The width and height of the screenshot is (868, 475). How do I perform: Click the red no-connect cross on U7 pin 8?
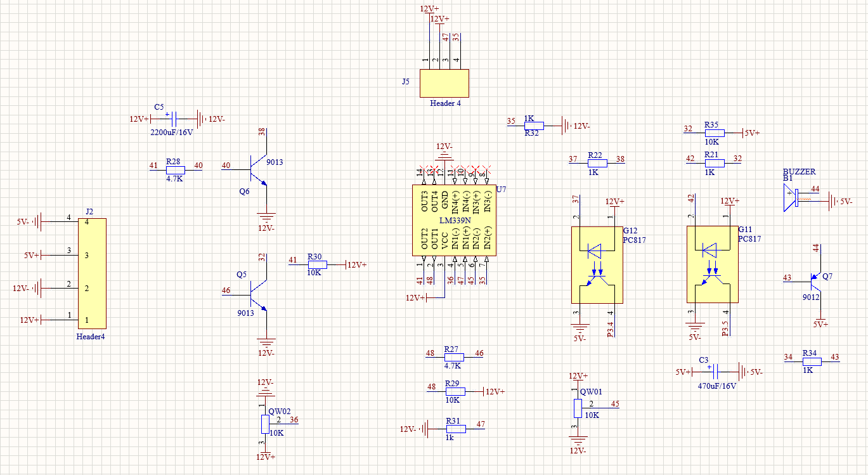tap(486, 168)
